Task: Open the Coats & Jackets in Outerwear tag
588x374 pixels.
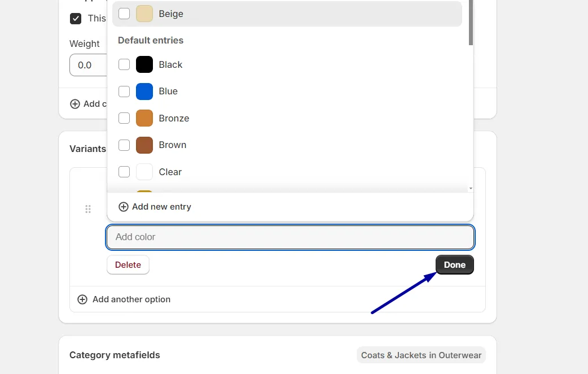Action: [x=421, y=355]
